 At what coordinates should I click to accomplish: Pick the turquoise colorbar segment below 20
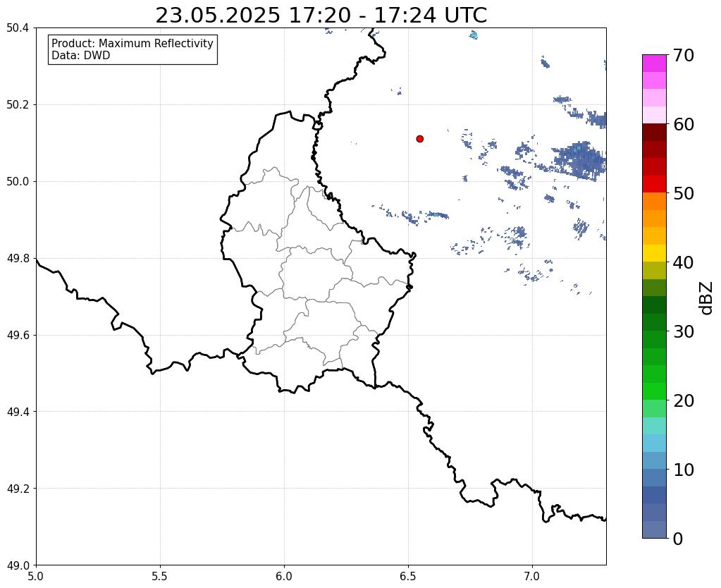click(654, 426)
